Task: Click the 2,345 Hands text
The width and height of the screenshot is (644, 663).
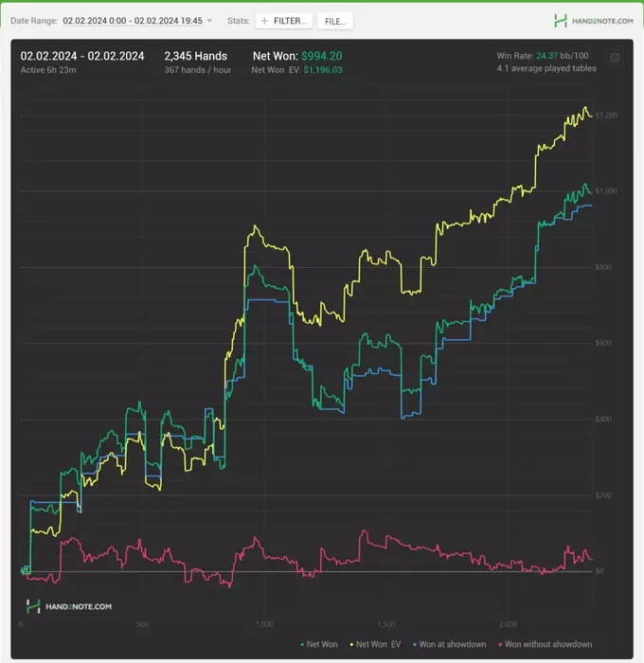Action: click(x=196, y=56)
